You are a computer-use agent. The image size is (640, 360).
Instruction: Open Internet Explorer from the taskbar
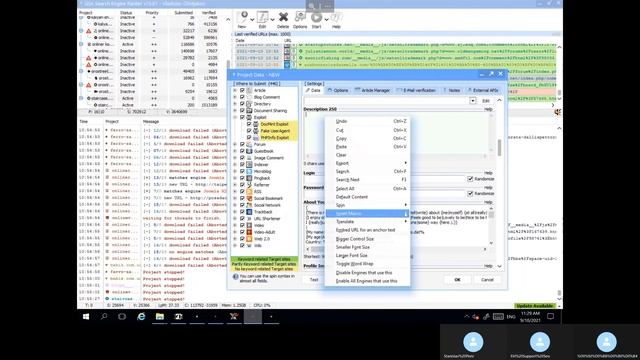(141, 316)
